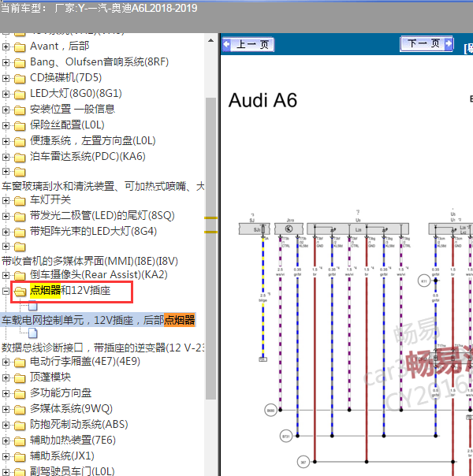Expand 电动行李厢盖(4E7)(4E9) node
This screenshot has height=476, width=473.
[x=6, y=363]
